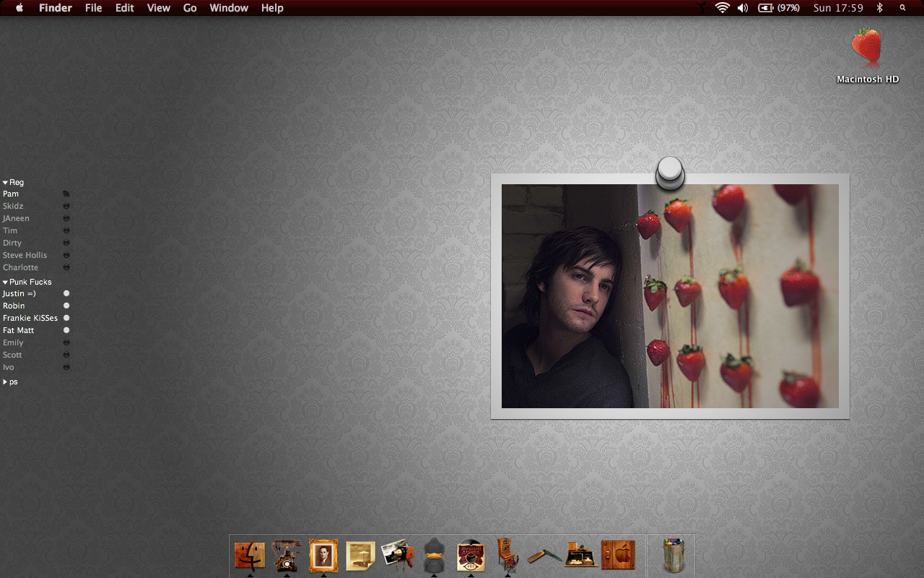Click the battery 97% indicator
The width and height of the screenshot is (924, 578).
779,8
